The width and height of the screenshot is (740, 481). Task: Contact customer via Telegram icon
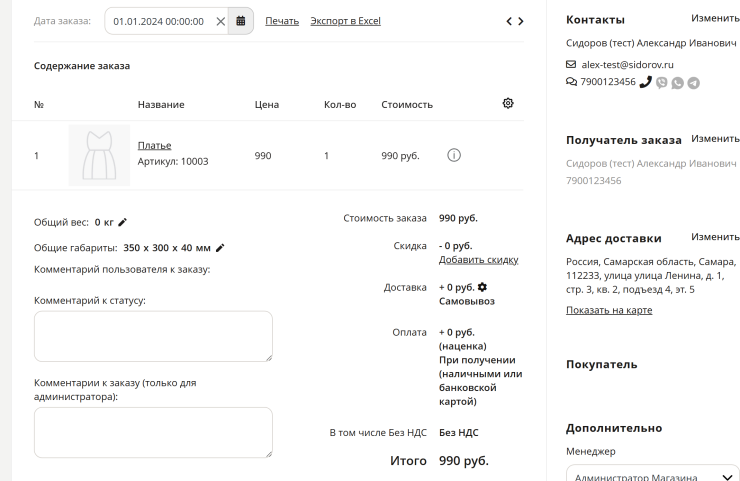[x=693, y=83]
